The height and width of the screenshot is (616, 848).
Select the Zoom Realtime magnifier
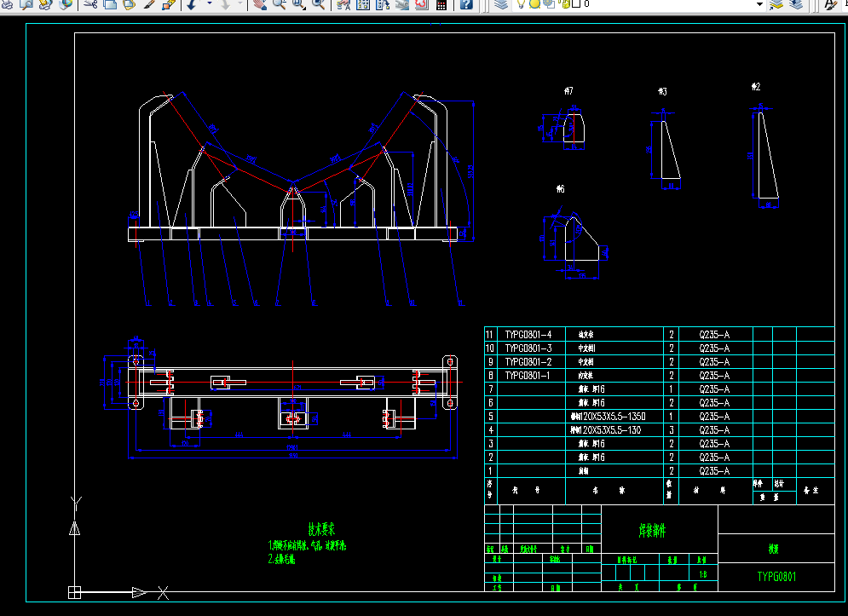(x=280, y=4)
